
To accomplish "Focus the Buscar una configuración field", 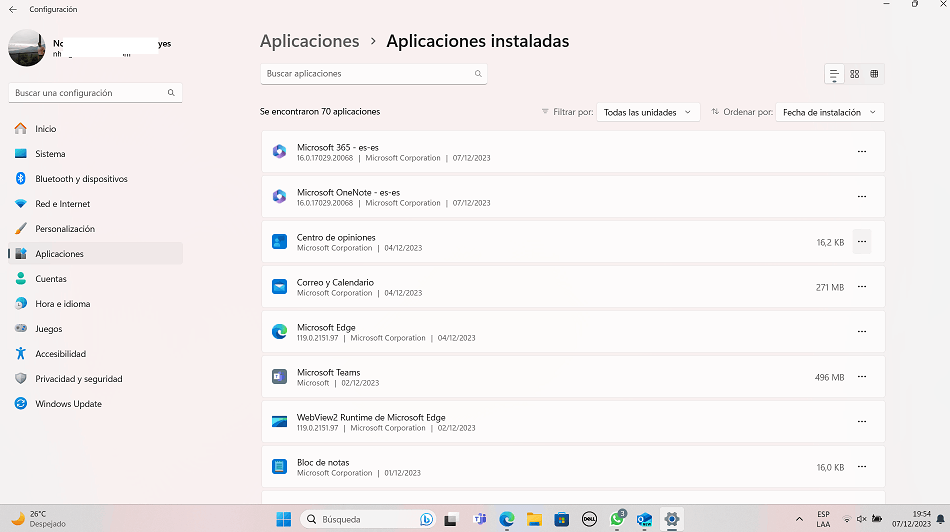I will [x=95, y=93].
